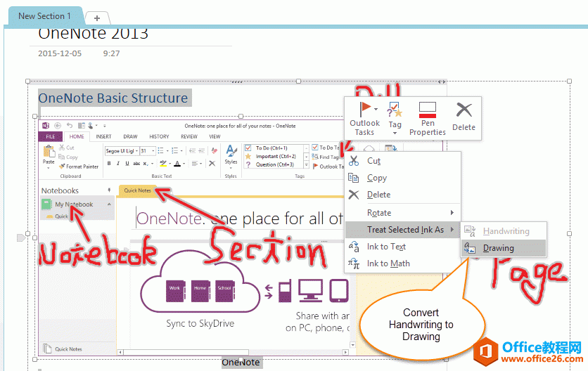
Task: Click the OneNote caption below the picture
Action: point(241,363)
